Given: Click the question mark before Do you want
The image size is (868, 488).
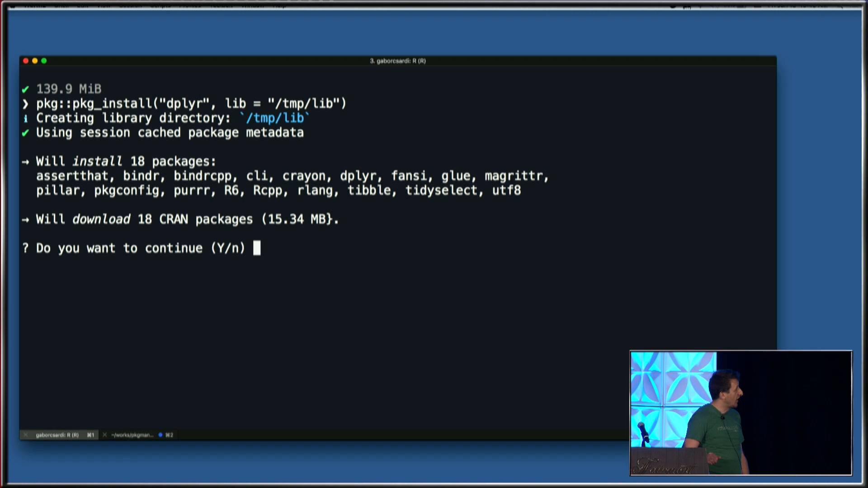Looking at the screenshot, I should click(25, 248).
